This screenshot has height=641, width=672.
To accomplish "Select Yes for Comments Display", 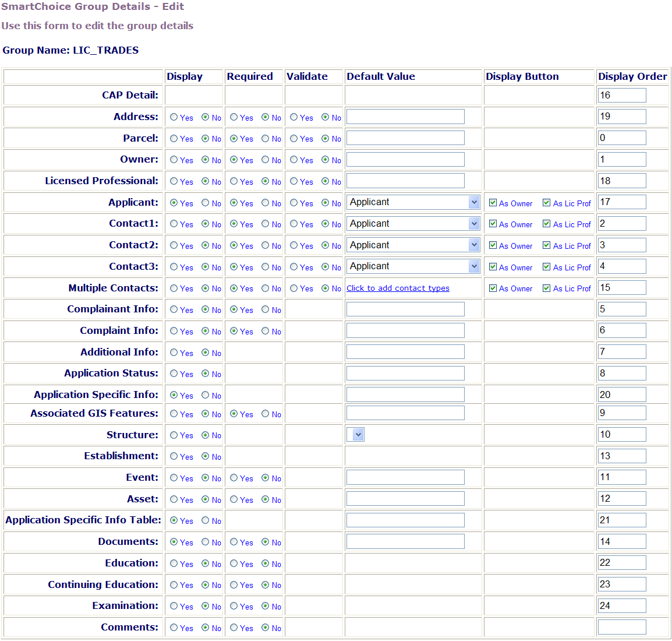I will 174,628.
